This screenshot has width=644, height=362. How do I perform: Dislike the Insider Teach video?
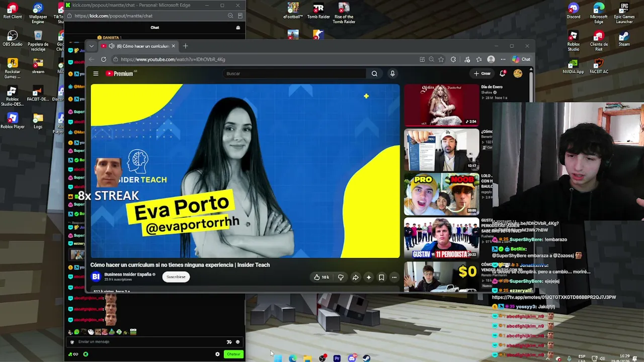click(x=341, y=277)
